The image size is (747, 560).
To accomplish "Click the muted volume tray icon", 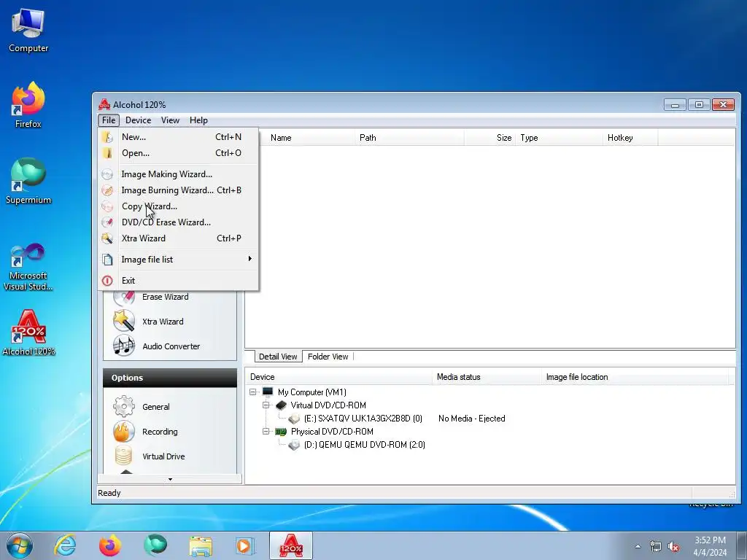I will [673, 547].
